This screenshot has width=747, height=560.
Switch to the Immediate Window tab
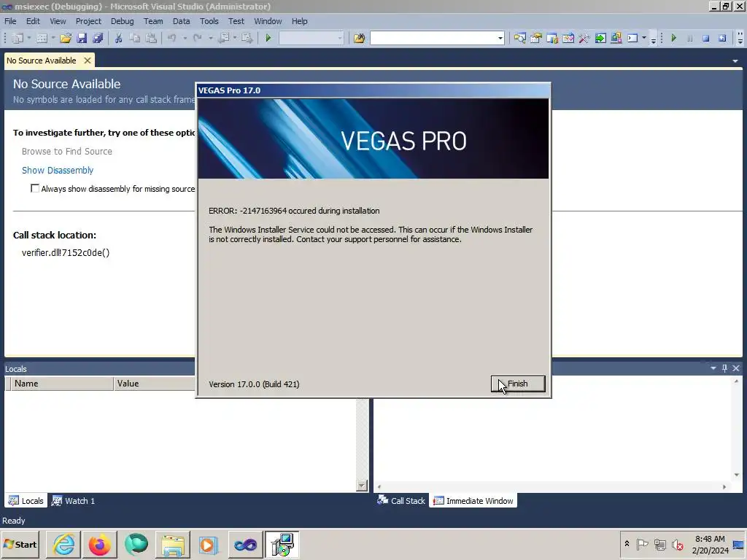click(473, 500)
